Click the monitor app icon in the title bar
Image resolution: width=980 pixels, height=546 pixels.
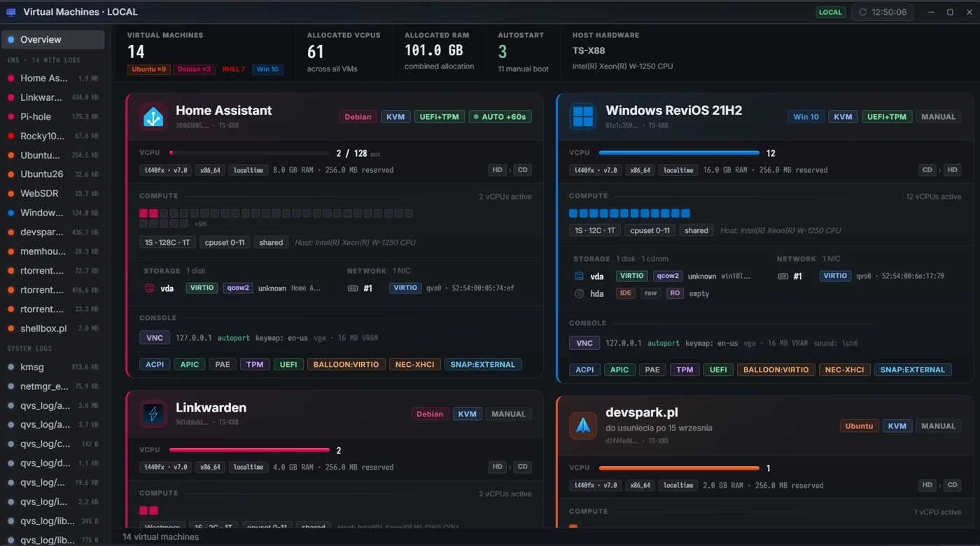[x=11, y=12]
